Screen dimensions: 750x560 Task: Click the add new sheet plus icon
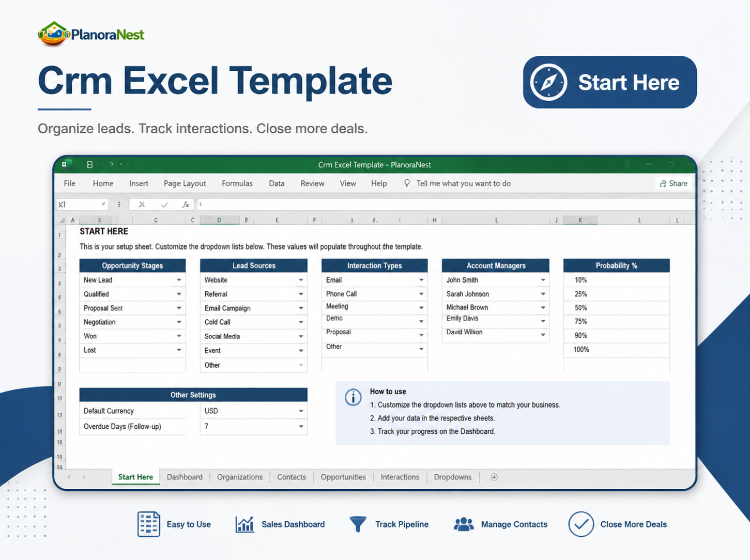coord(494,477)
